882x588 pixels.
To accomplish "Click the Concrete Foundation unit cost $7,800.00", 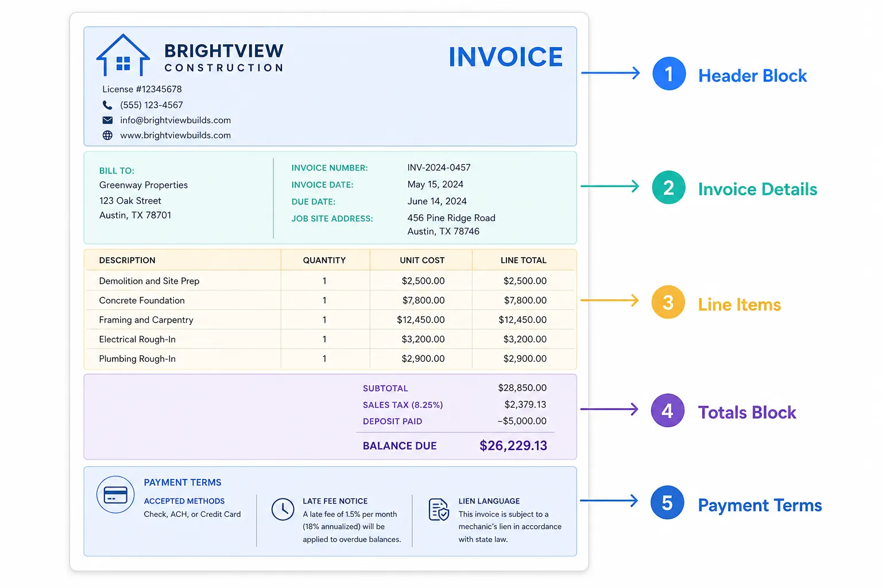I will click(423, 300).
